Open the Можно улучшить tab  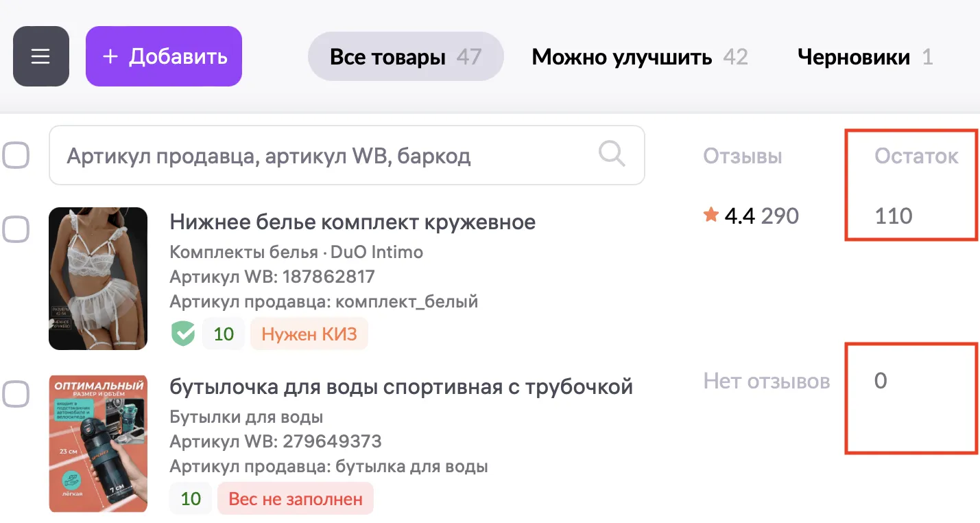pos(639,56)
